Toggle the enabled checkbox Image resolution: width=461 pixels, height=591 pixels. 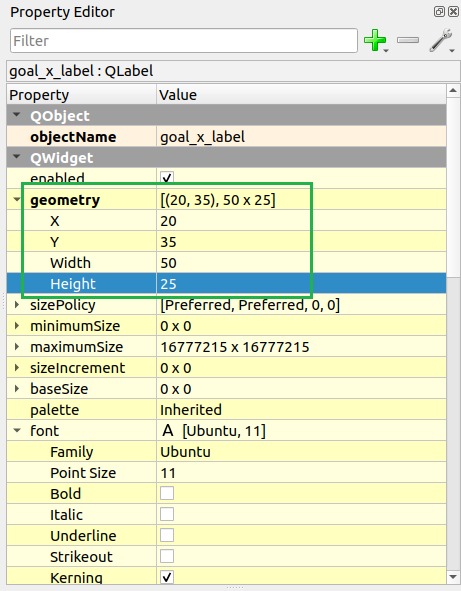[x=167, y=178]
